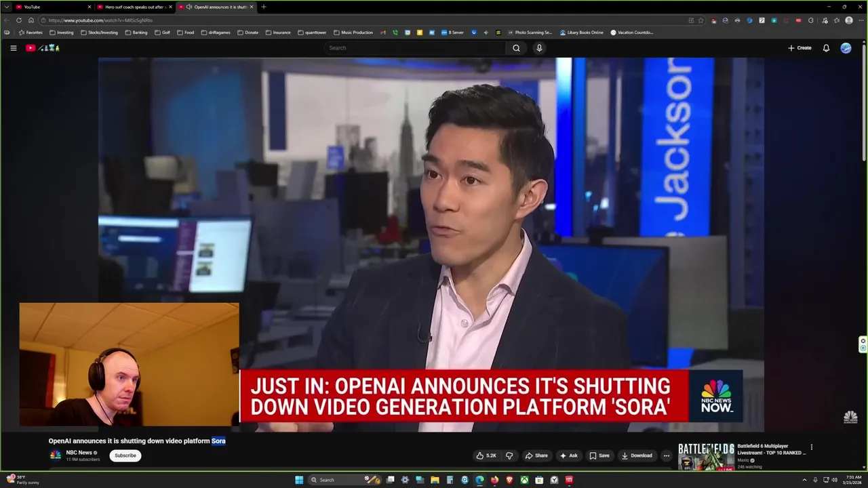868x488 pixels.
Task: Add this page to favorites star
Action: [701, 20]
